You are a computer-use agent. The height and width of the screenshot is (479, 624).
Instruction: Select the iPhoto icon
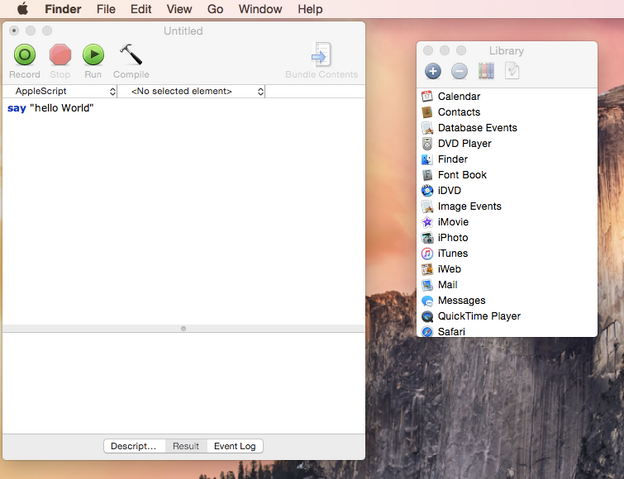pyautogui.click(x=427, y=238)
